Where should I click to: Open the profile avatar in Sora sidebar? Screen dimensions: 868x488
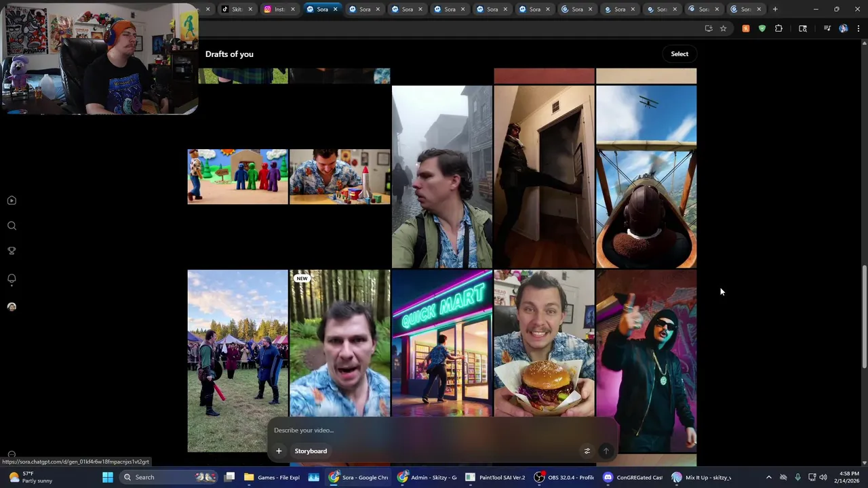pyautogui.click(x=12, y=307)
